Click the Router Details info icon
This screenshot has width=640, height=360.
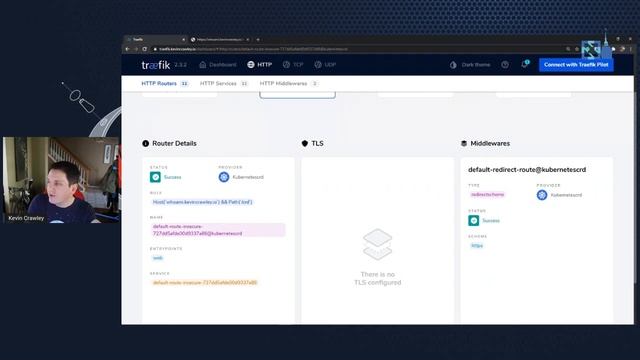point(145,143)
